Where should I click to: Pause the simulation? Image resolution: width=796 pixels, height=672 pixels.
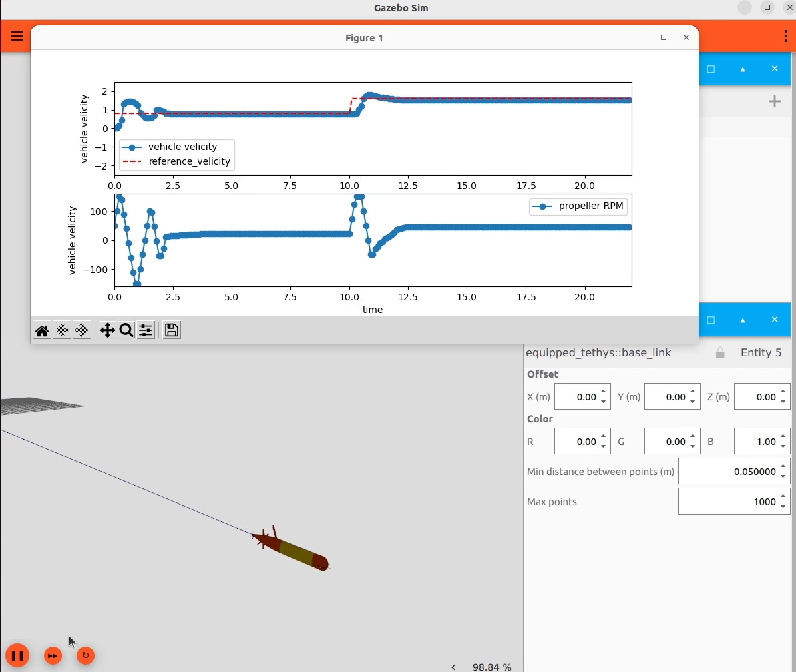[17, 656]
